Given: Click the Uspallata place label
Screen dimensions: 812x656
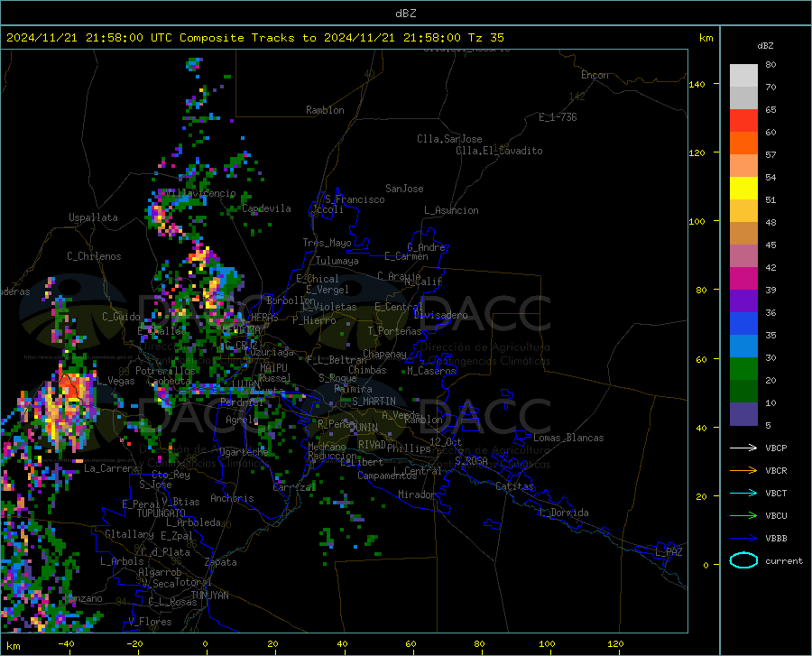Looking at the screenshot, I should coord(93,217).
